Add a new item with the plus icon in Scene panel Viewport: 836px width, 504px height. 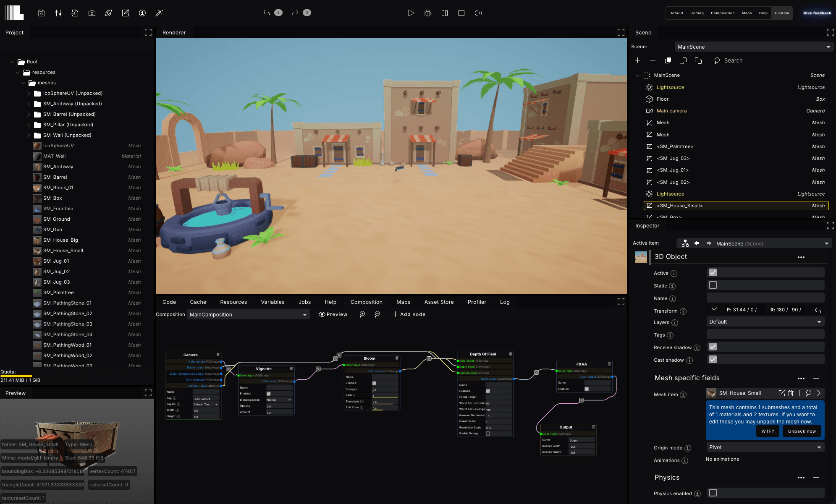point(637,60)
